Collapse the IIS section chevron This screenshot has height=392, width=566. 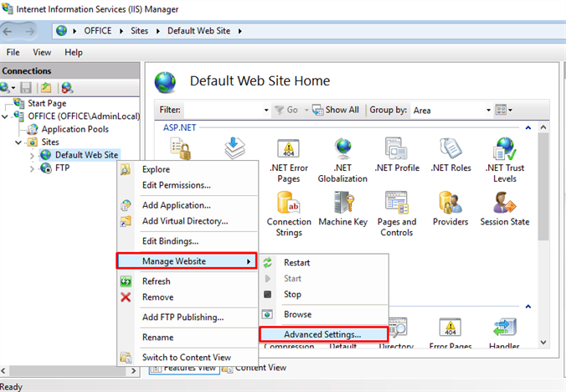528,307
